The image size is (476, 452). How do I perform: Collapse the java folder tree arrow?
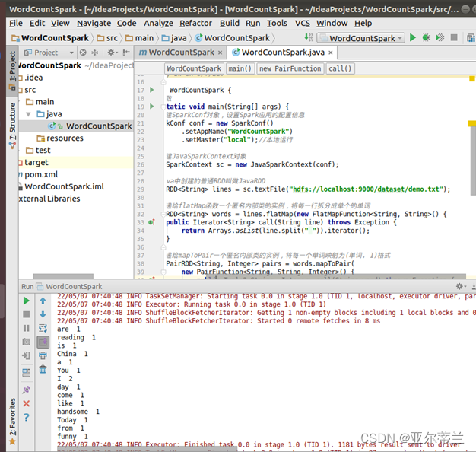(x=28, y=114)
